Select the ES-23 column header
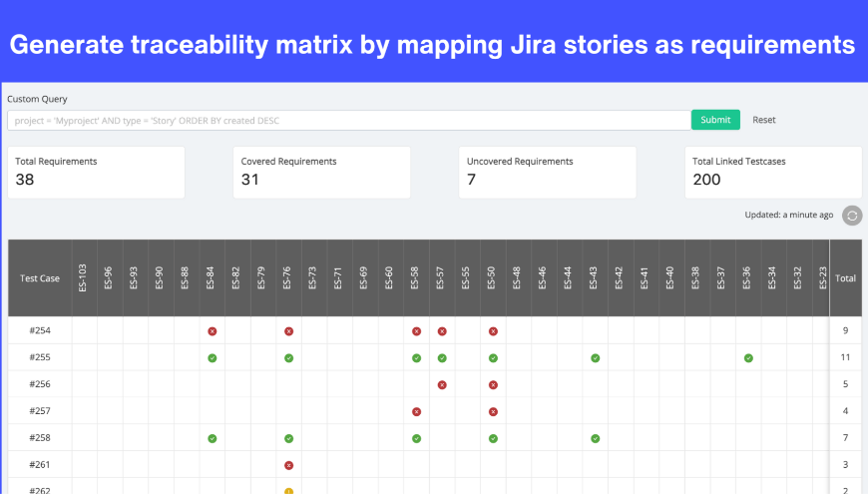868x494 pixels. 822,278
